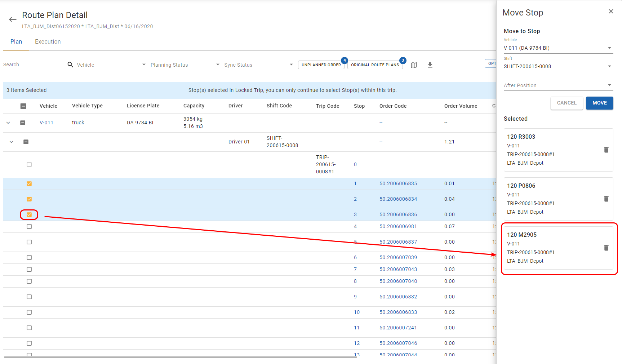
Task: Click stop number 10 link
Action: (x=357, y=312)
